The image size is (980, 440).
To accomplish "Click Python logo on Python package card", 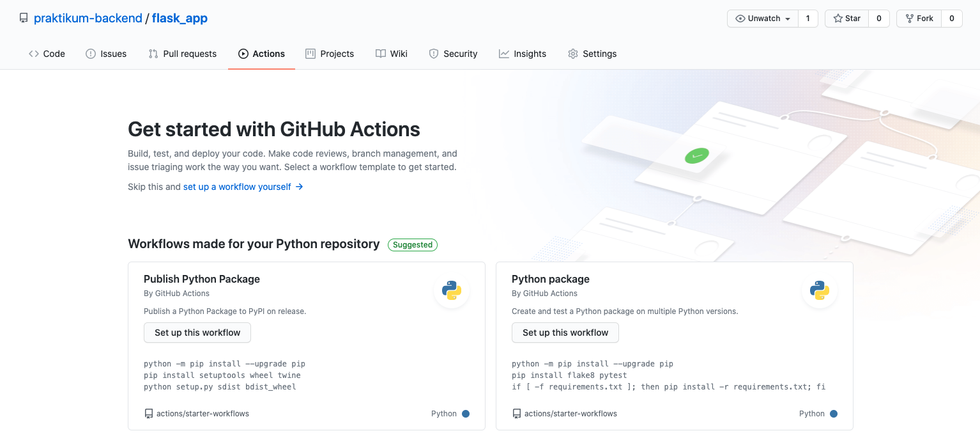I will click(x=820, y=290).
